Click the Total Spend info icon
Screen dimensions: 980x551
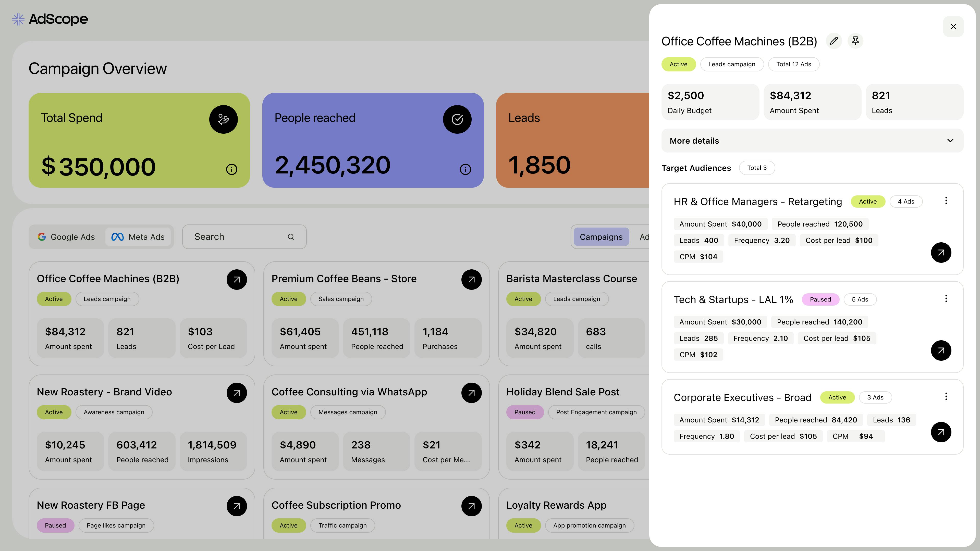click(232, 169)
